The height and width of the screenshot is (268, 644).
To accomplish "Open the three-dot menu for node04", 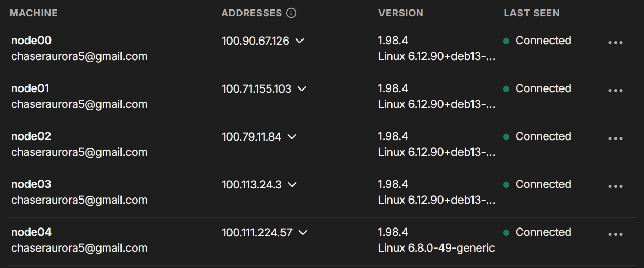I will coord(615,234).
